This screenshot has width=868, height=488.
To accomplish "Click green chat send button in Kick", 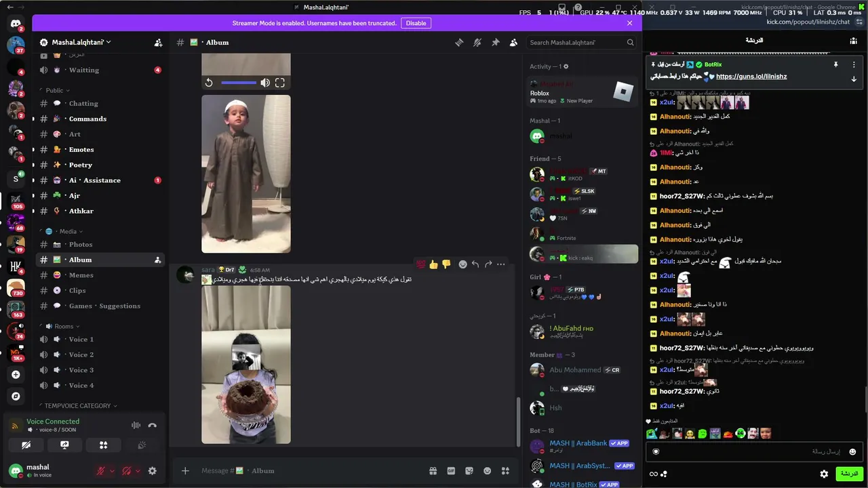I will point(848,474).
